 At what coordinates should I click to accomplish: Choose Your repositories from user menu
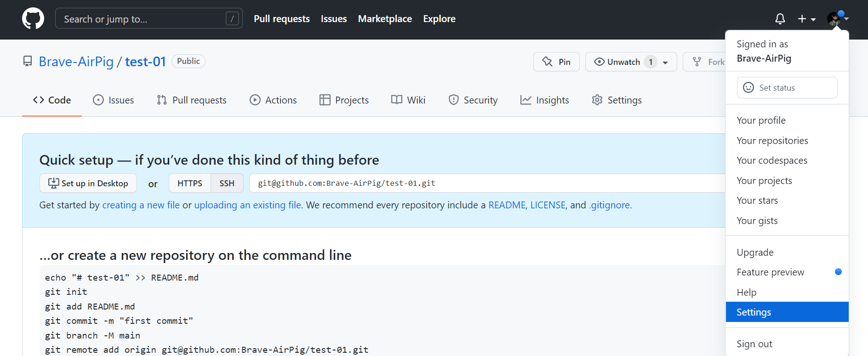[x=787, y=141]
